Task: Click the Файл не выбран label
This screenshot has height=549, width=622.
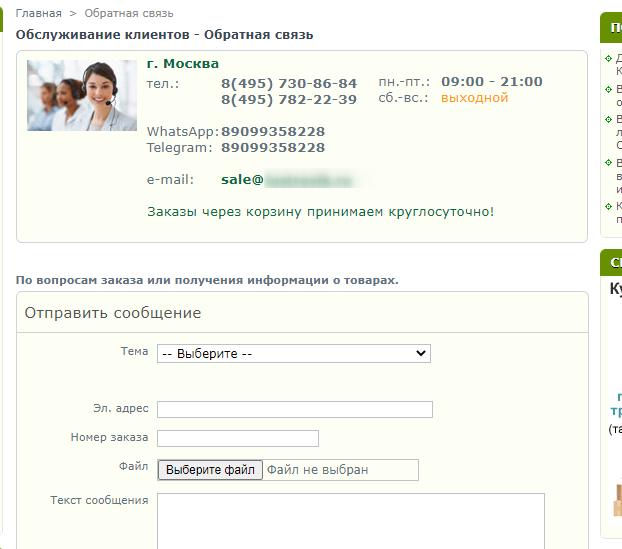Action: (x=318, y=470)
